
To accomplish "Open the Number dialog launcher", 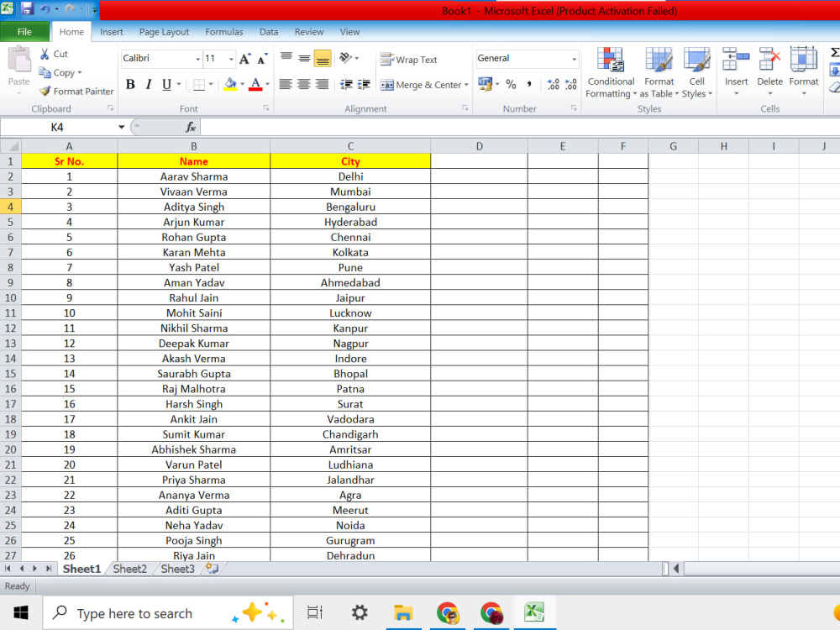I will coord(573,108).
